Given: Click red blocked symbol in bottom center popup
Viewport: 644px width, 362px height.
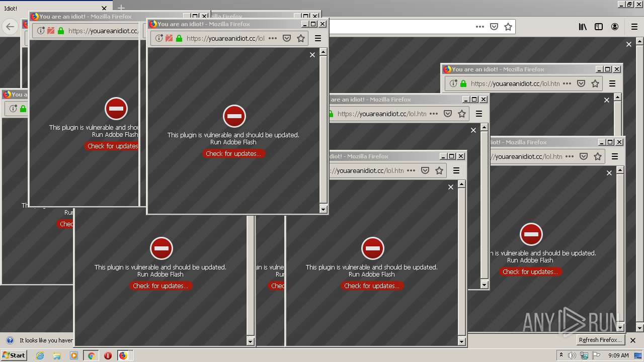Looking at the screenshot, I should click(x=373, y=248).
